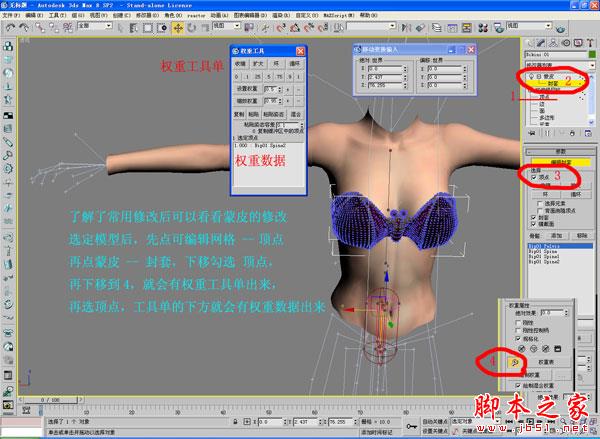This screenshot has height=439, width=600.
Task: Click the Redo arrow in main toolbar
Action: pyautogui.click(x=24, y=27)
